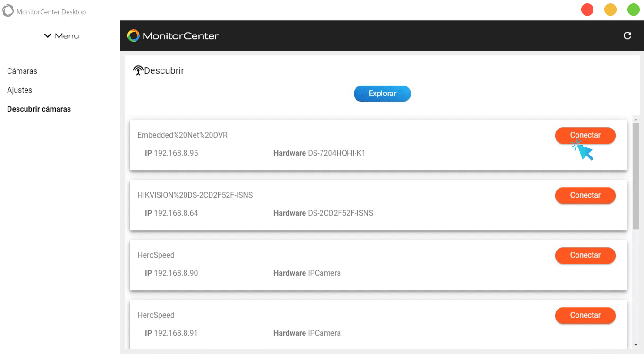Screen dimensions: 644x363
Task: Click the device list scrollbar thumb
Action: (x=636, y=176)
